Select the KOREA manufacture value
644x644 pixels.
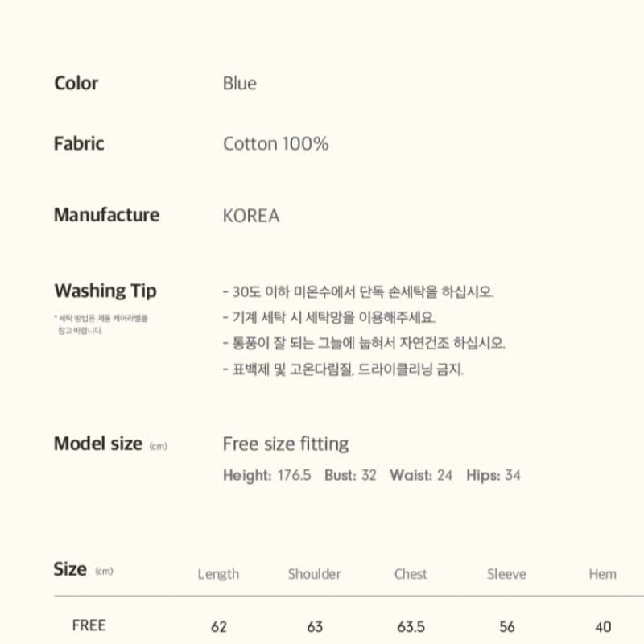click(x=251, y=216)
